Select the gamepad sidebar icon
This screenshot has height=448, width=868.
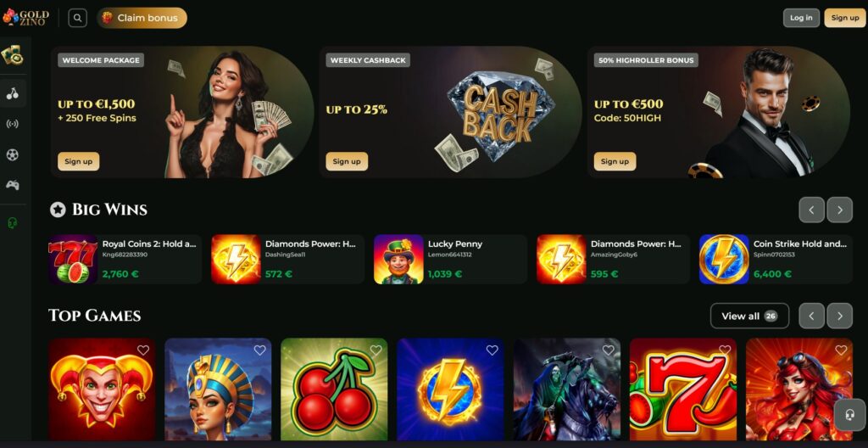click(12, 185)
